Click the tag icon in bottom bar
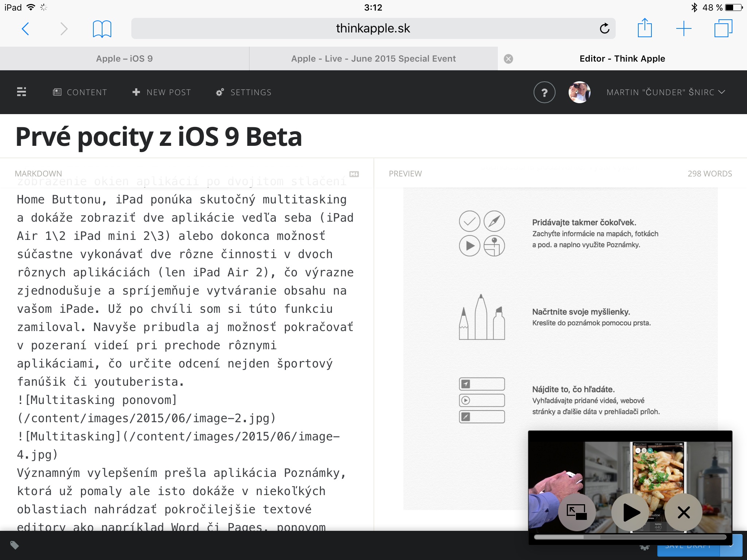This screenshot has height=560, width=747. [15, 545]
